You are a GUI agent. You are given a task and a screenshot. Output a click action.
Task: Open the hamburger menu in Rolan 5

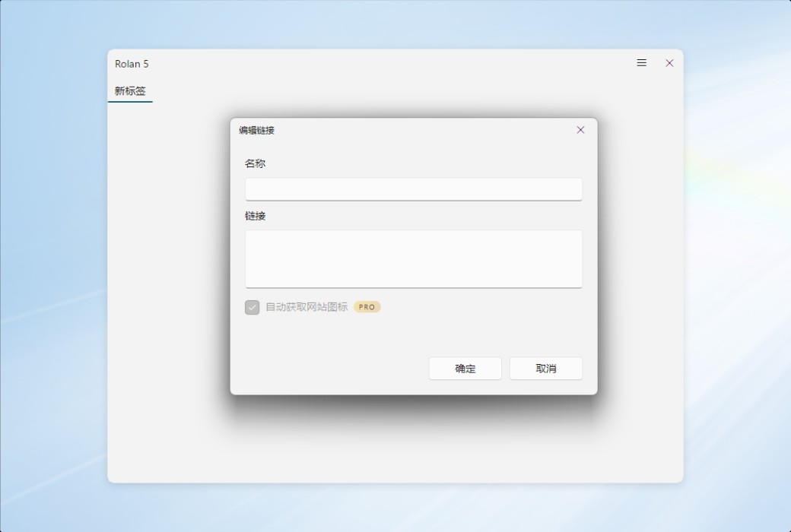(x=641, y=63)
